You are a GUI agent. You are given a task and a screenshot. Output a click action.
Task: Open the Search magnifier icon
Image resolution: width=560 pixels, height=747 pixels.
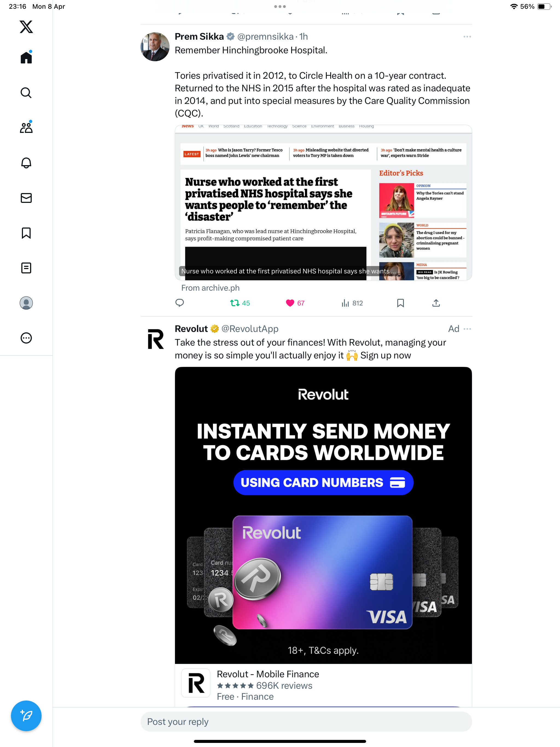click(x=26, y=92)
